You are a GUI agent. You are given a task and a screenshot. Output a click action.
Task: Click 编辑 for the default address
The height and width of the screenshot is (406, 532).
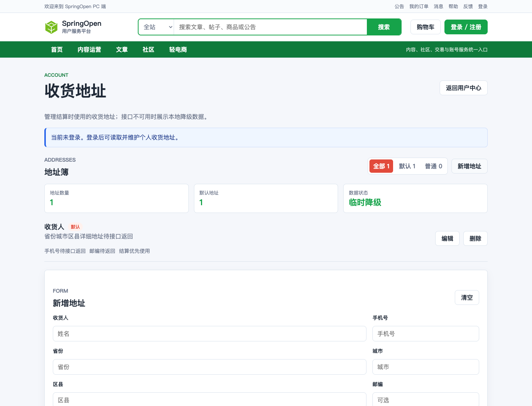pyautogui.click(x=447, y=238)
